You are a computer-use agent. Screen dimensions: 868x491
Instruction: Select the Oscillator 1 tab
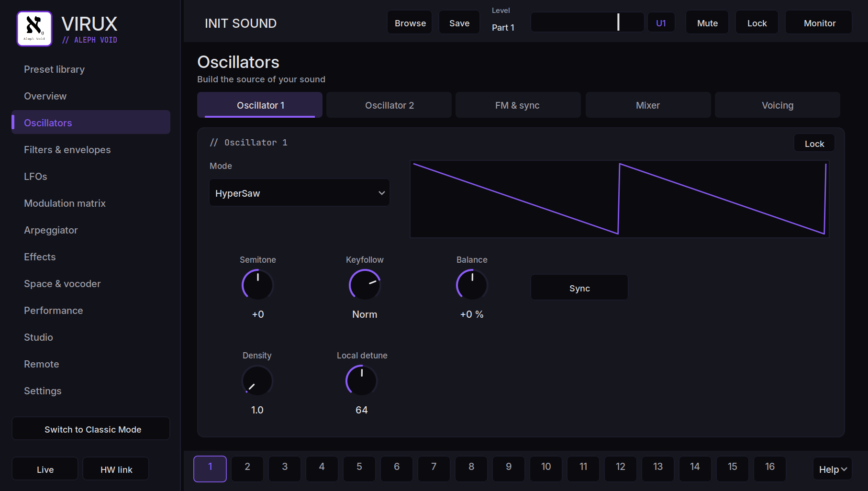pyautogui.click(x=260, y=105)
